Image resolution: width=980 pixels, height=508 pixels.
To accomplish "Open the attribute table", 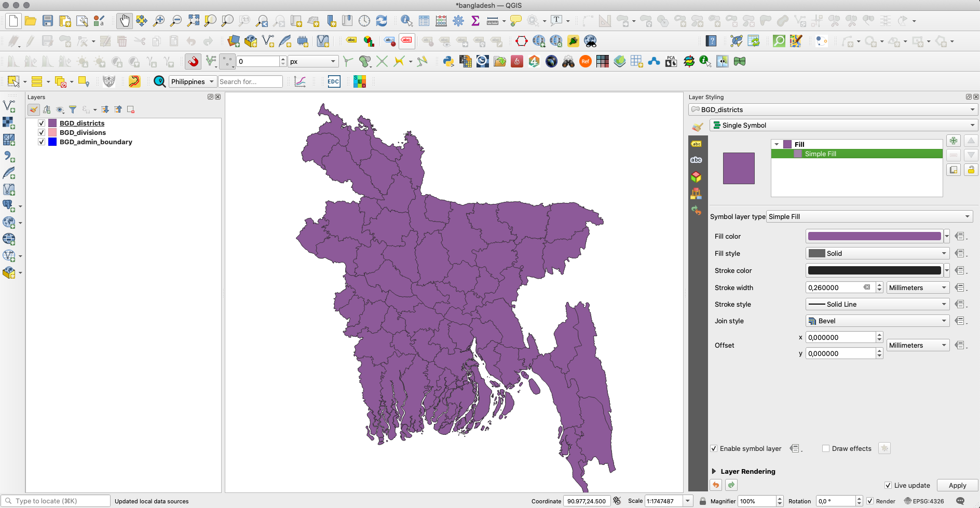I will click(424, 21).
